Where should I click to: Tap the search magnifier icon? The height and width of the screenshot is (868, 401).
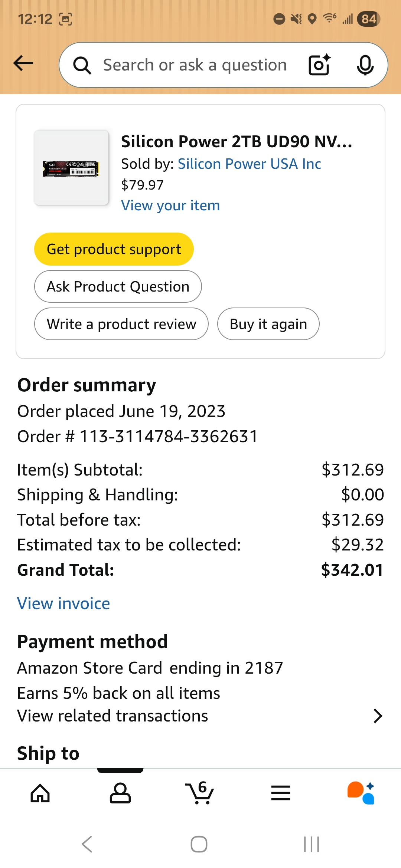coord(82,66)
